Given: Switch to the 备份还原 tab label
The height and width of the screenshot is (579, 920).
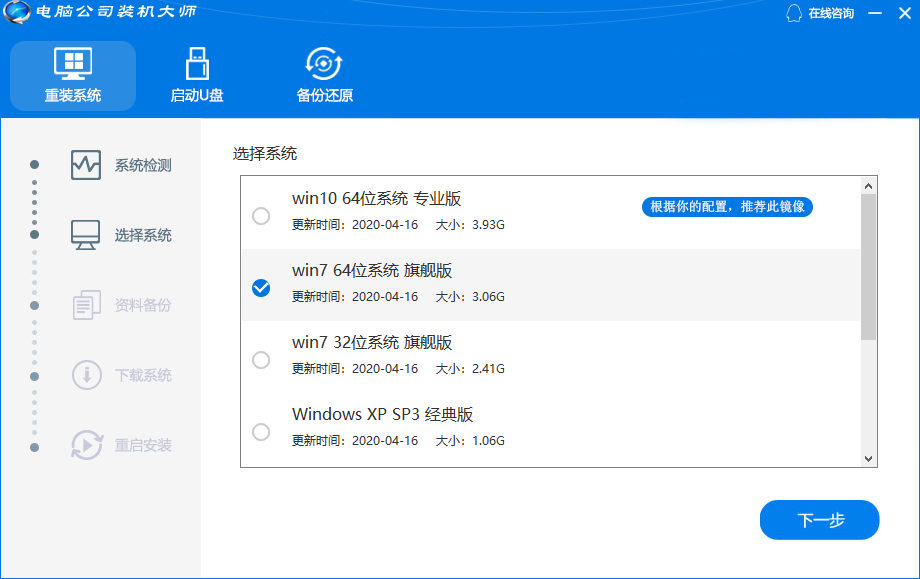Looking at the screenshot, I should click(324, 95).
